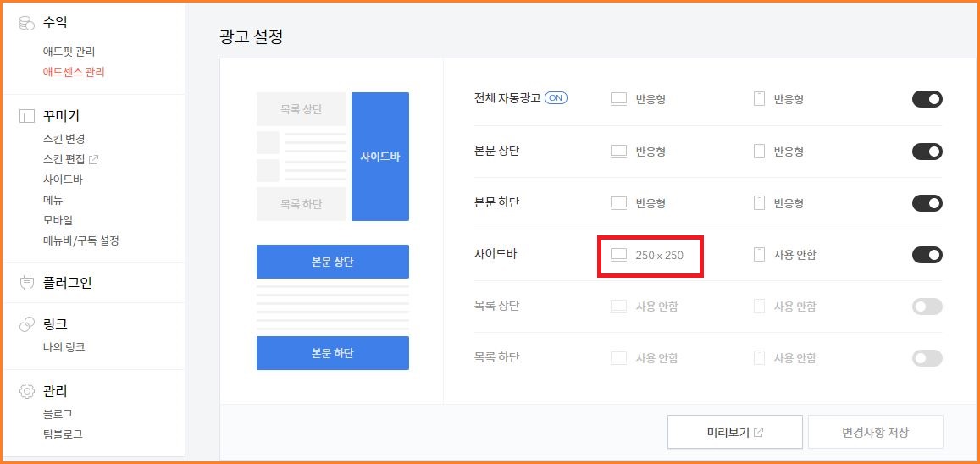Click the 미리보기 button

click(735, 432)
